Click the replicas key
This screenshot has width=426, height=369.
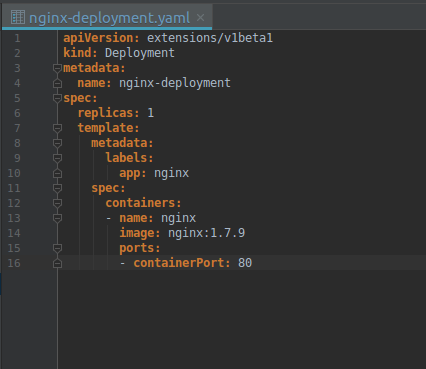[x=108, y=113]
